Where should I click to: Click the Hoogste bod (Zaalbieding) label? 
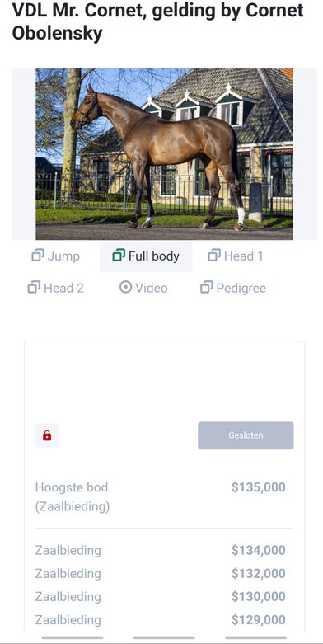coord(73,497)
